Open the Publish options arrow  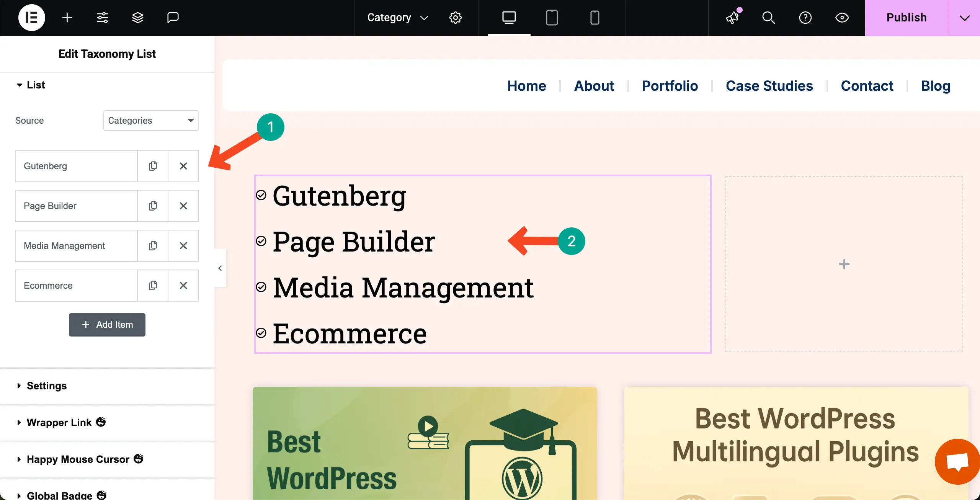click(964, 18)
